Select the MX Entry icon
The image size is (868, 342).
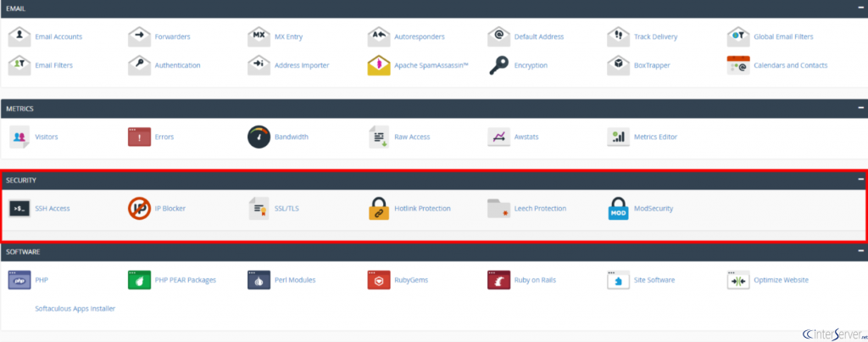pyautogui.click(x=259, y=36)
